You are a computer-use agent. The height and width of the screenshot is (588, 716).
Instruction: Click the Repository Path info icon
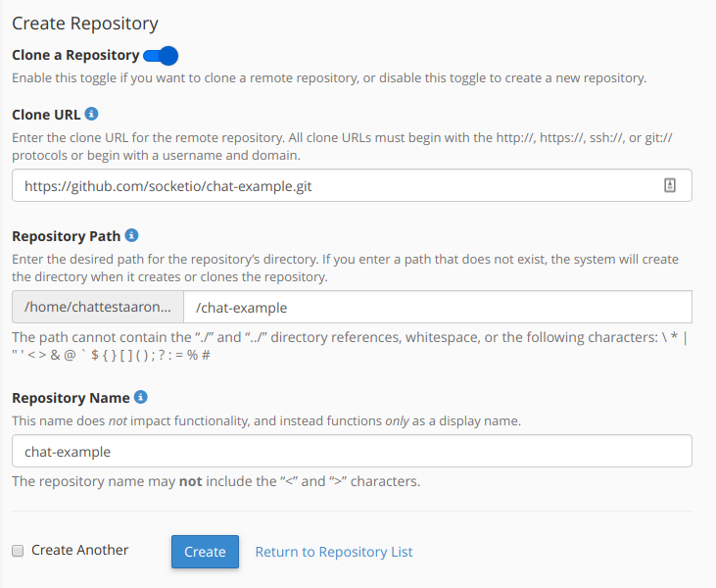click(132, 235)
